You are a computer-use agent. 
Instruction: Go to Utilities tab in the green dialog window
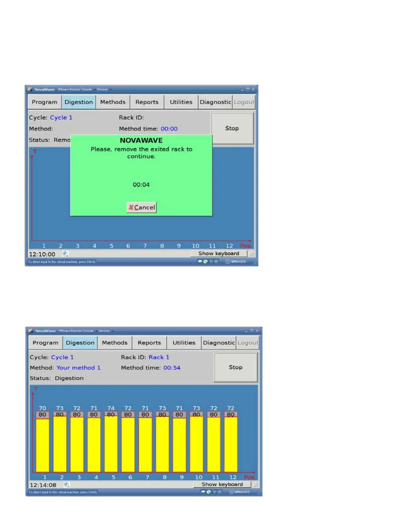pos(181,102)
